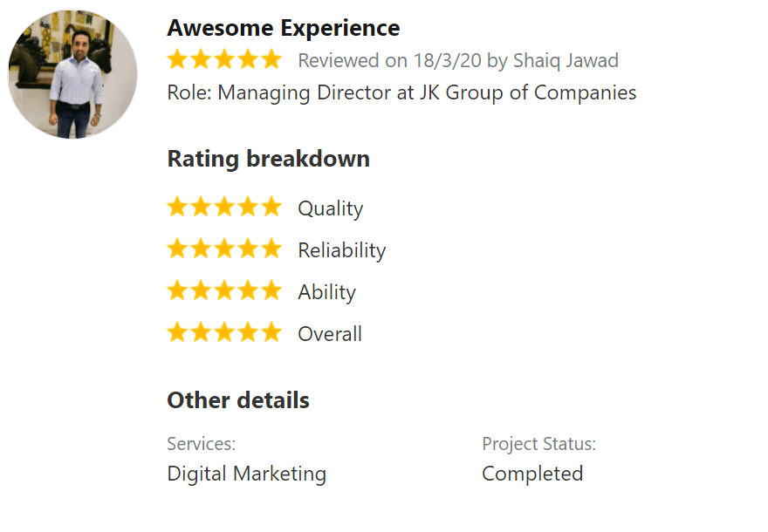
Task: Click the Digital Marketing service text
Action: pos(246,474)
